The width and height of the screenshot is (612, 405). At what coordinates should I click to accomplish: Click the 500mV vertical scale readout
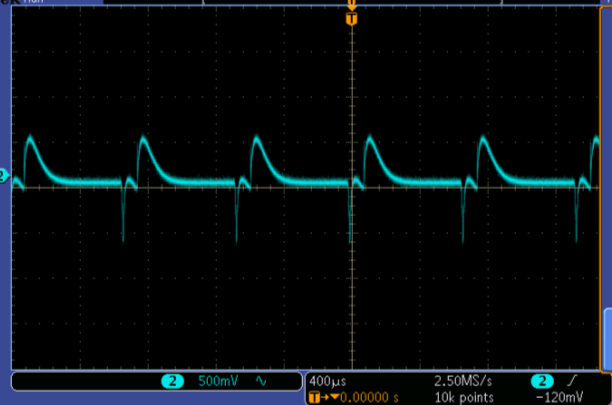pyautogui.click(x=218, y=381)
